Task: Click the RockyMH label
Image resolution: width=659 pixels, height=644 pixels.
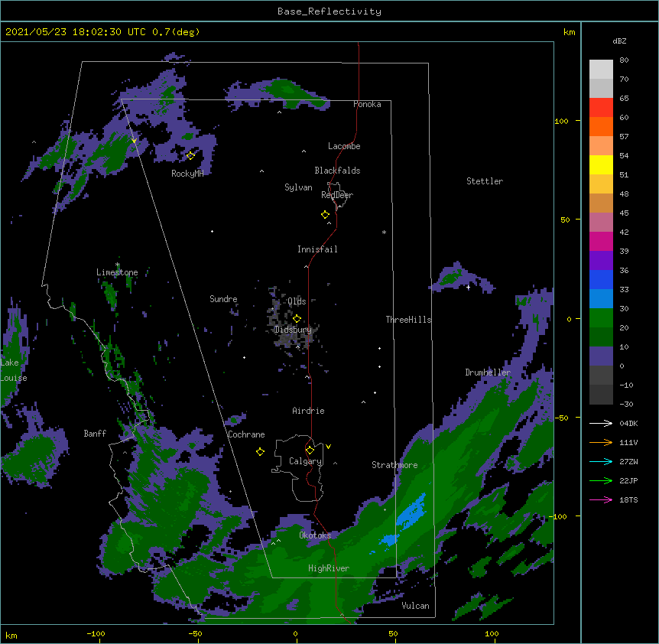Action: 187,174
